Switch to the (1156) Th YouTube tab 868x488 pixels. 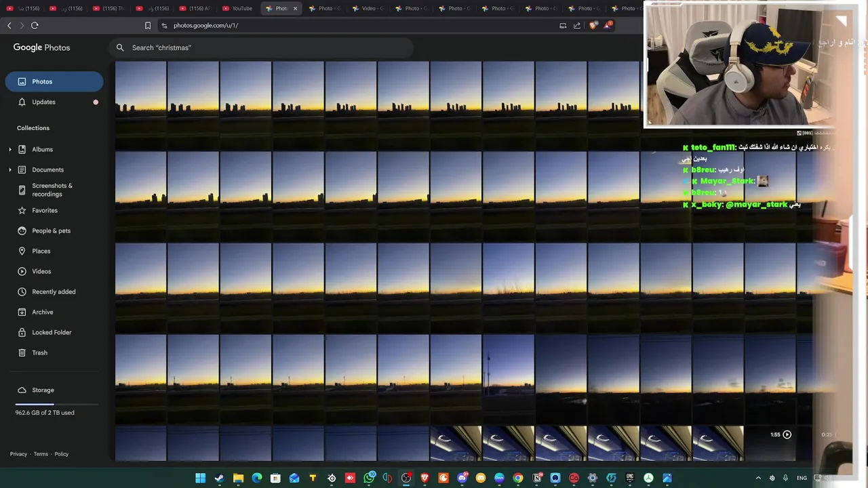pos(108,8)
